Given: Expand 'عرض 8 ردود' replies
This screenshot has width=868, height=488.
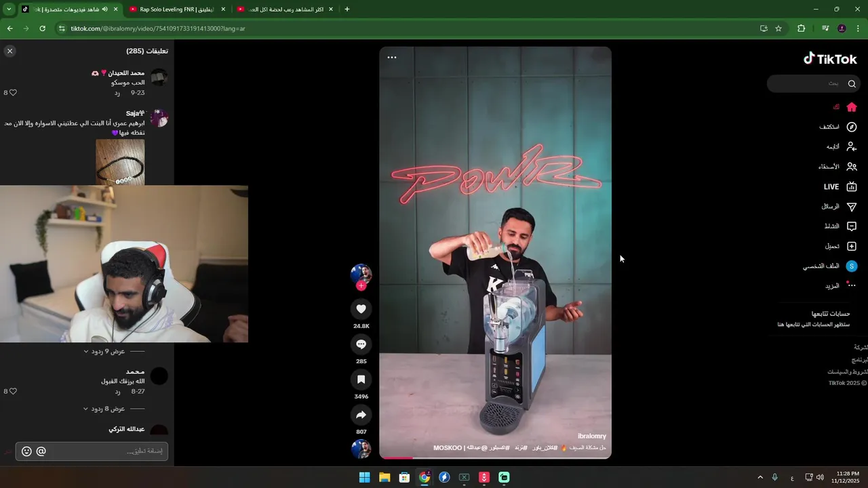Looking at the screenshot, I should (x=107, y=409).
